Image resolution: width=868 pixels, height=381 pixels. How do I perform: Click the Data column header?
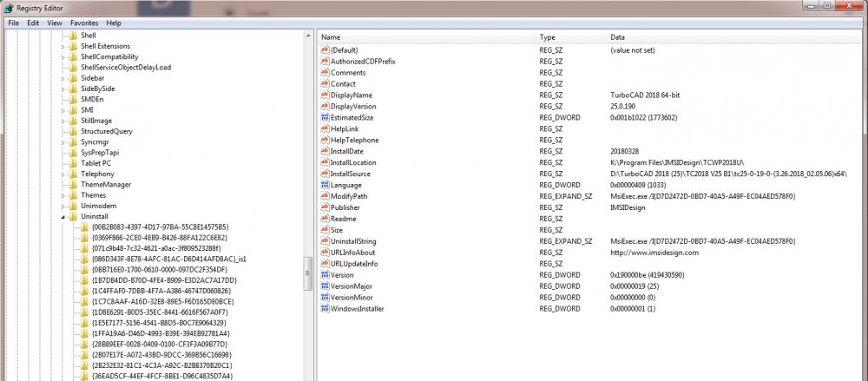coord(734,37)
